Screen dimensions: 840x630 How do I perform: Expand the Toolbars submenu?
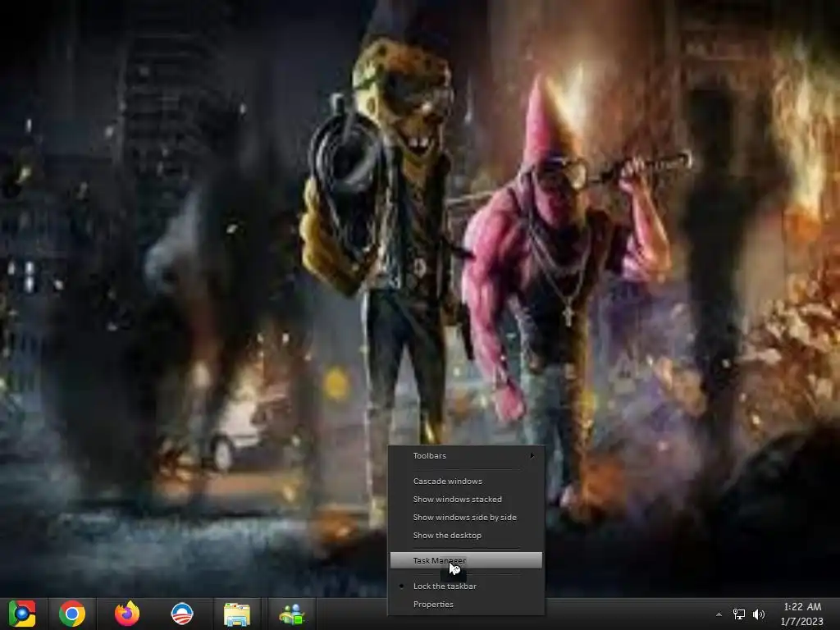click(466, 456)
